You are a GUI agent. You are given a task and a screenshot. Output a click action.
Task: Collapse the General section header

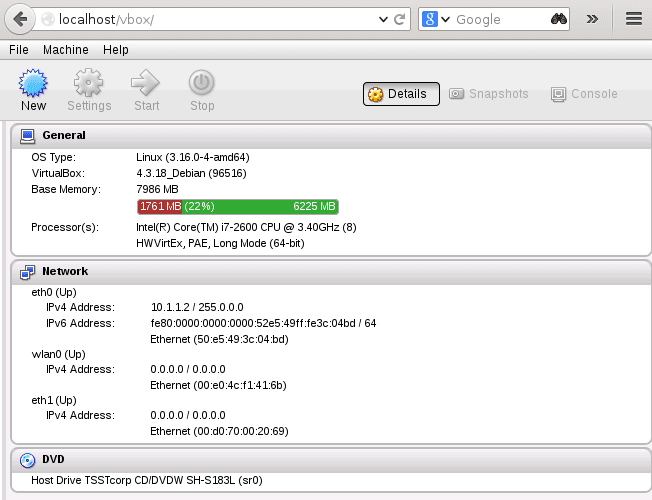click(331, 136)
